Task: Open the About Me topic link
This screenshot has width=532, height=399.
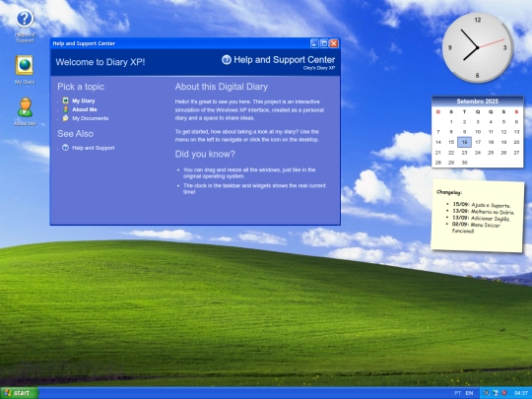Action: pyautogui.click(x=85, y=109)
